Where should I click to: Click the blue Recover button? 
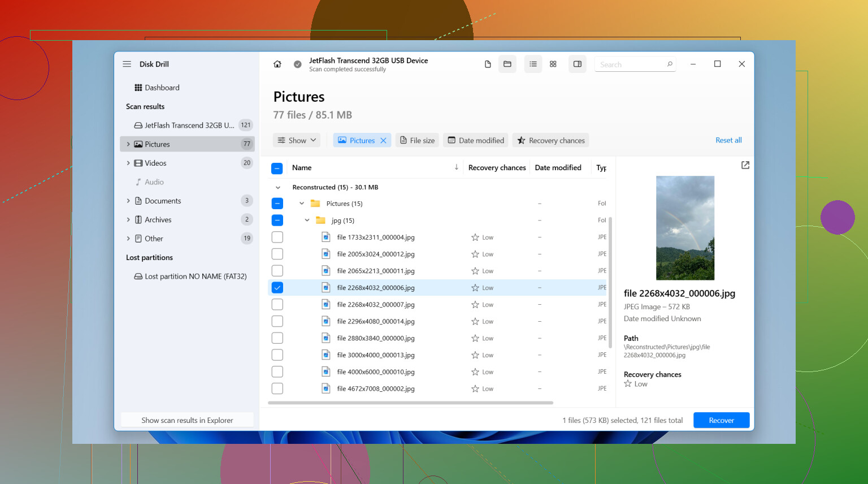[722, 420]
